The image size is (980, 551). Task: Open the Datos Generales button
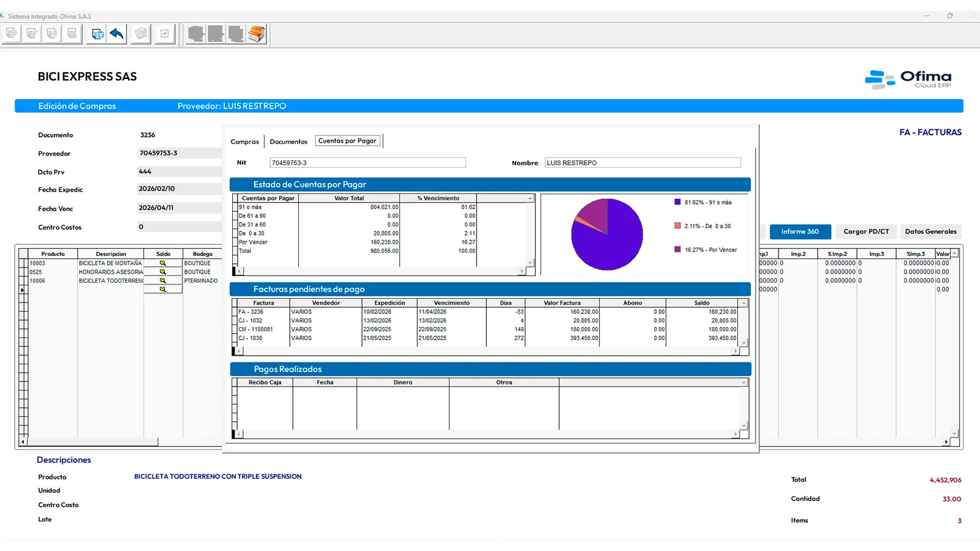click(930, 231)
